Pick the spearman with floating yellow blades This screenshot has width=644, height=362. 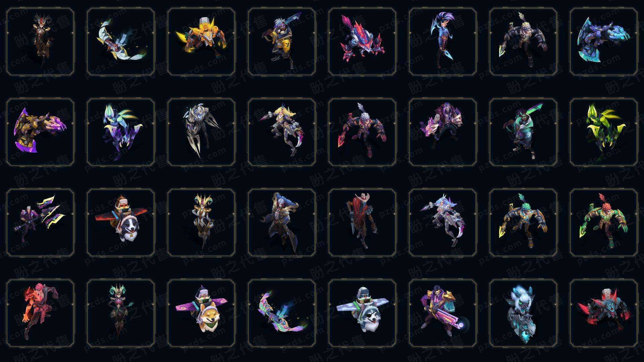tap(40, 223)
